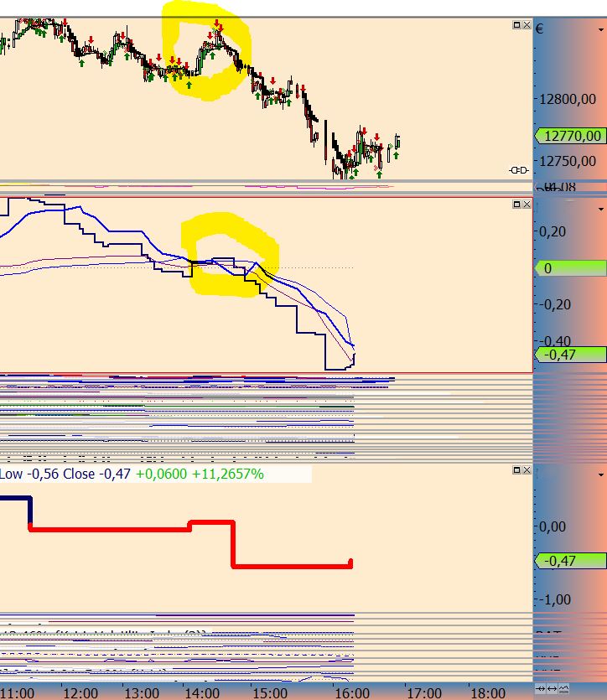Click the 17:00 time axis label
This screenshot has height=700, width=607.
click(x=424, y=693)
